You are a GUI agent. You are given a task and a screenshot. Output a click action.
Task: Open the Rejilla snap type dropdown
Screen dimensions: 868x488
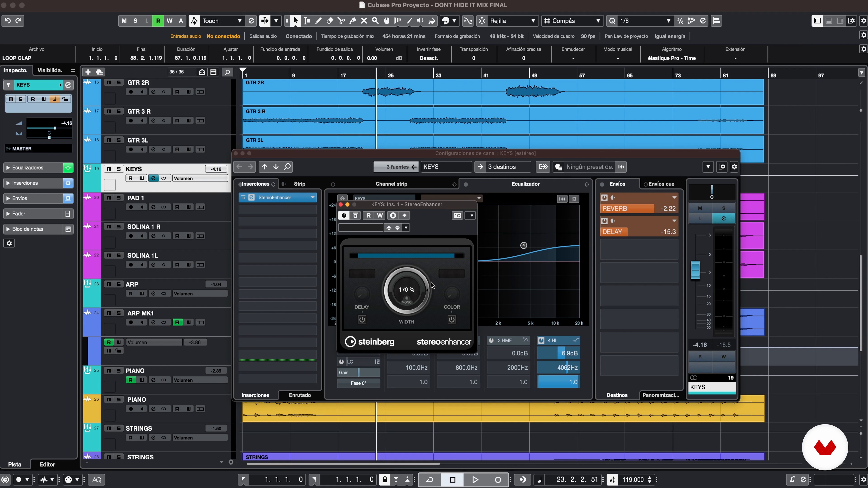pos(533,21)
